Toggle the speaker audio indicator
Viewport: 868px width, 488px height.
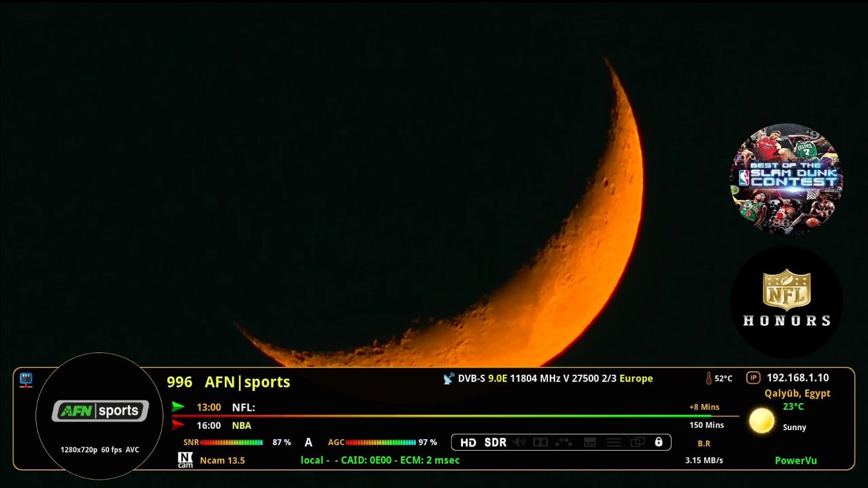coord(519,442)
